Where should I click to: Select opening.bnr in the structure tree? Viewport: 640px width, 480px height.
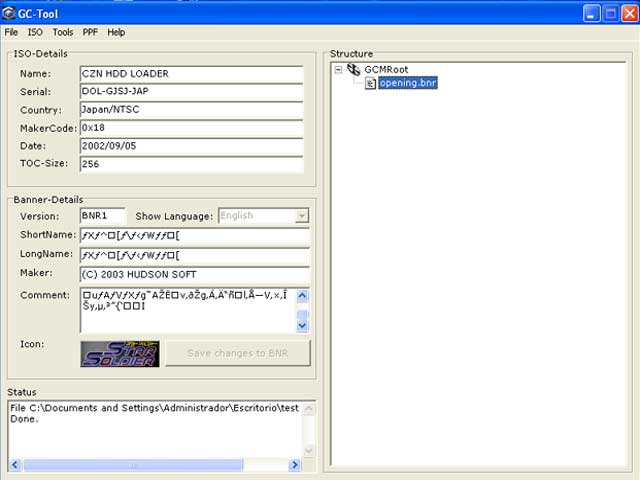[x=408, y=83]
